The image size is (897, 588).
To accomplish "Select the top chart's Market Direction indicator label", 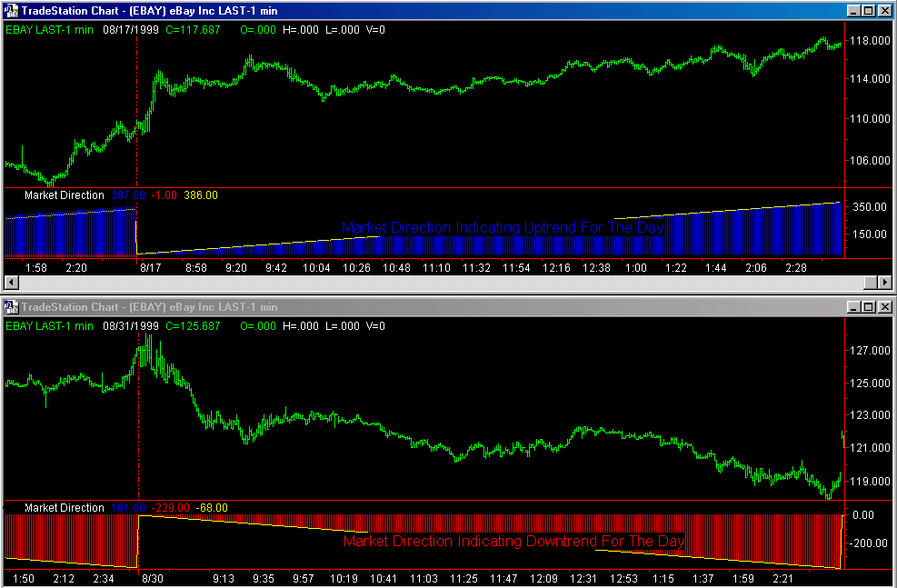I will coord(64,195).
